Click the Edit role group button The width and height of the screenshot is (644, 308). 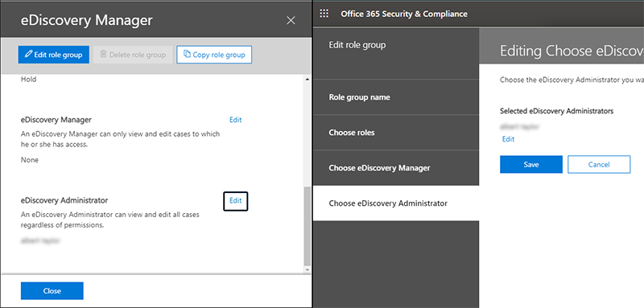coord(53,55)
